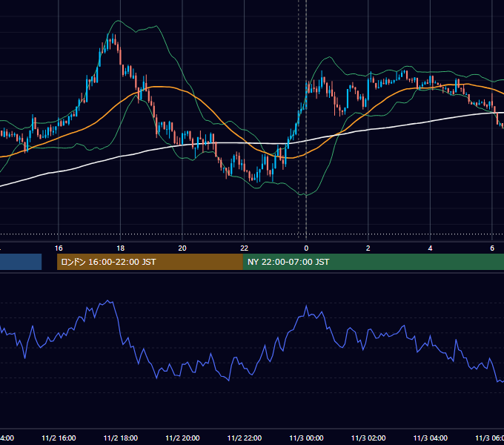The height and width of the screenshot is (445, 504).
Task: Click the 6 hour axis label
Action: (492, 248)
